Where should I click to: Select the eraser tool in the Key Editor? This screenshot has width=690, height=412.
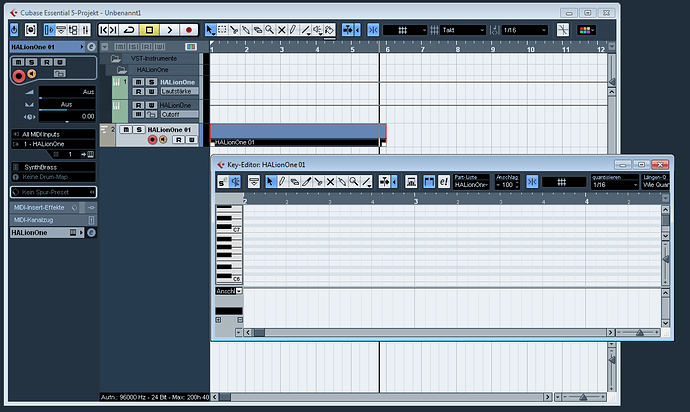tap(294, 181)
